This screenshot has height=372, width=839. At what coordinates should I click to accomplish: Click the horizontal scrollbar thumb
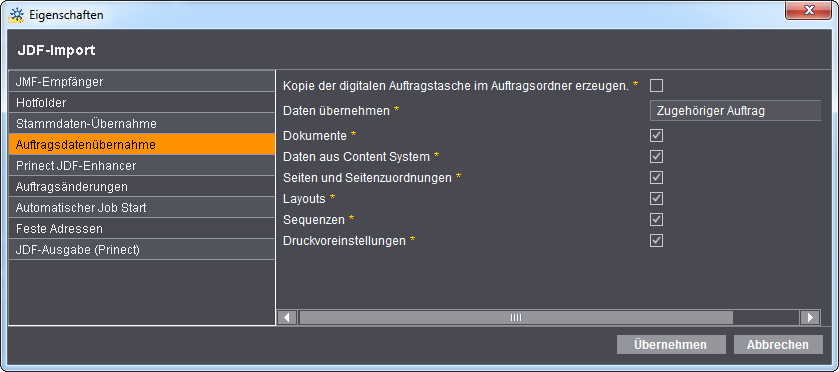point(516,317)
